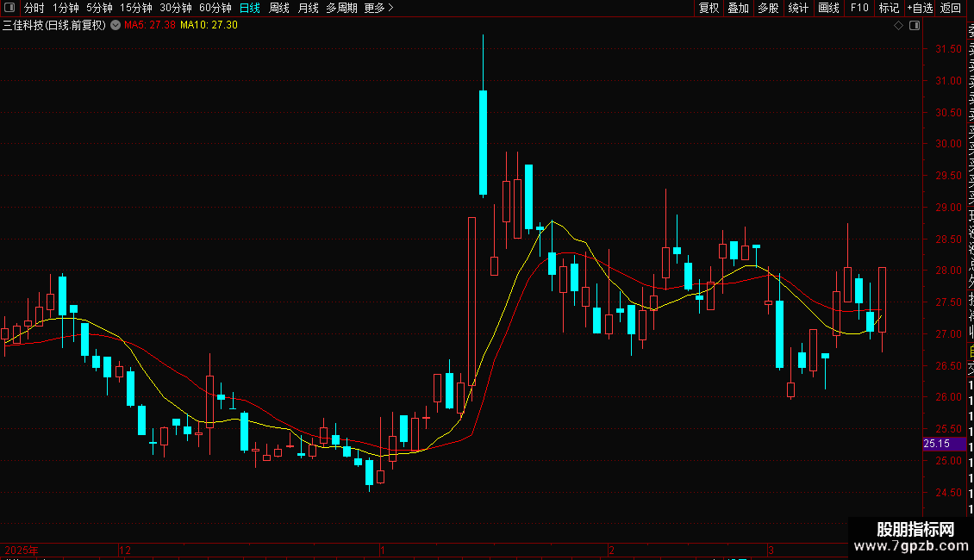This screenshot has height=560, width=974.
Task: Open the 复权 adjustment menu
Action: [x=709, y=8]
